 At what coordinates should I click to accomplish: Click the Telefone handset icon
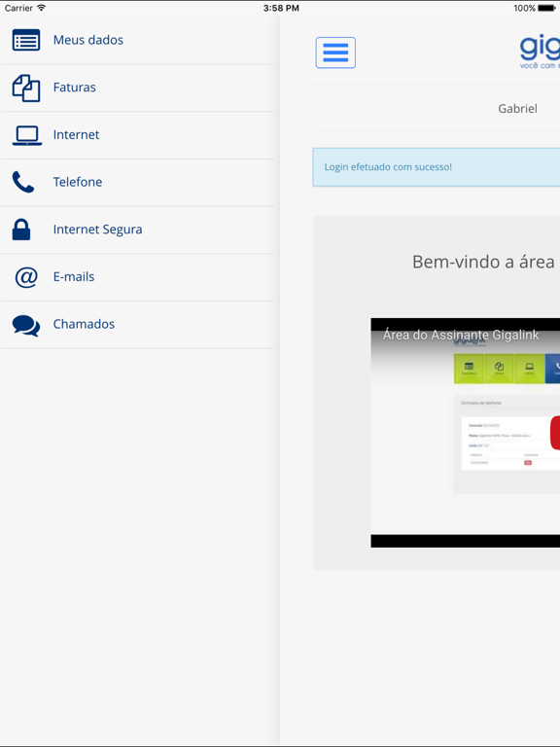[23, 182]
